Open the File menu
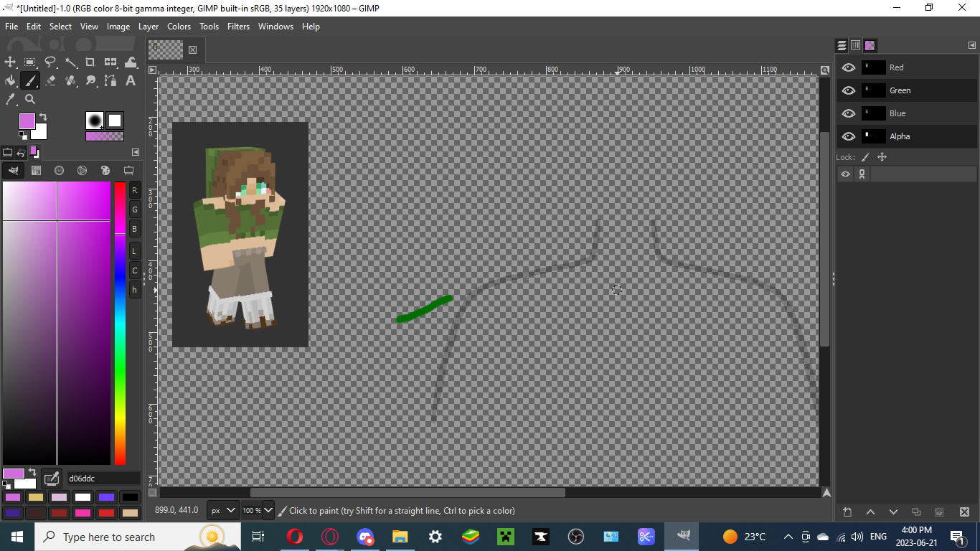This screenshot has height=551, width=980. pos(11,27)
